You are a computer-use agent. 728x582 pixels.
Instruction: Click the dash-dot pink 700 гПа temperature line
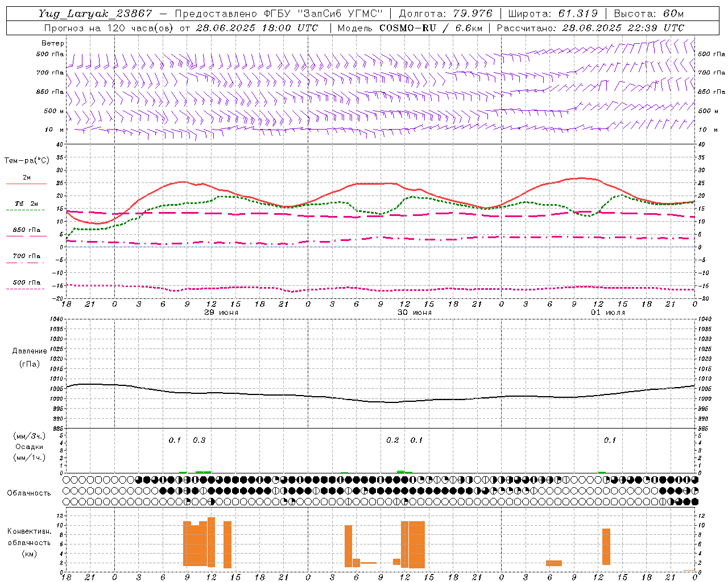[380, 238]
